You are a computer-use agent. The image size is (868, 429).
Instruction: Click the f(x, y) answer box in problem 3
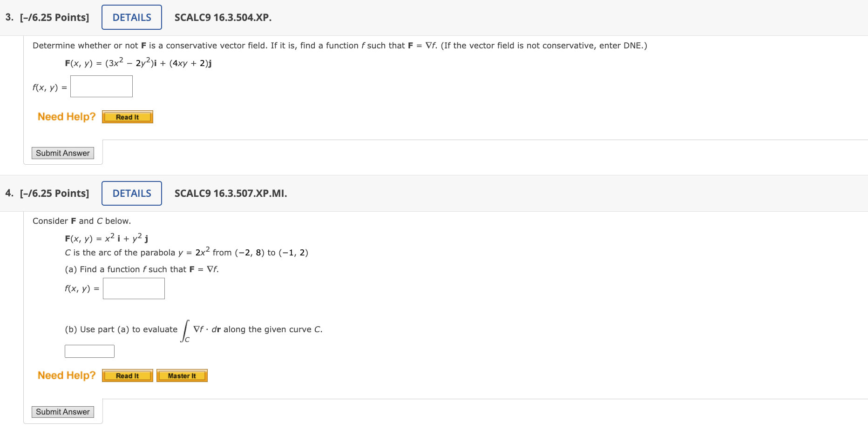[101, 86]
